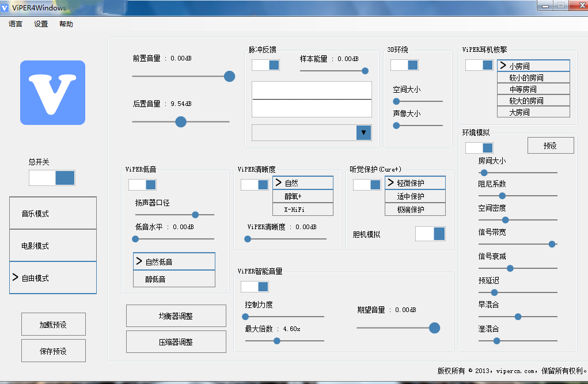
Task: Select X-HiFi clarity mode
Action: [x=302, y=209]
